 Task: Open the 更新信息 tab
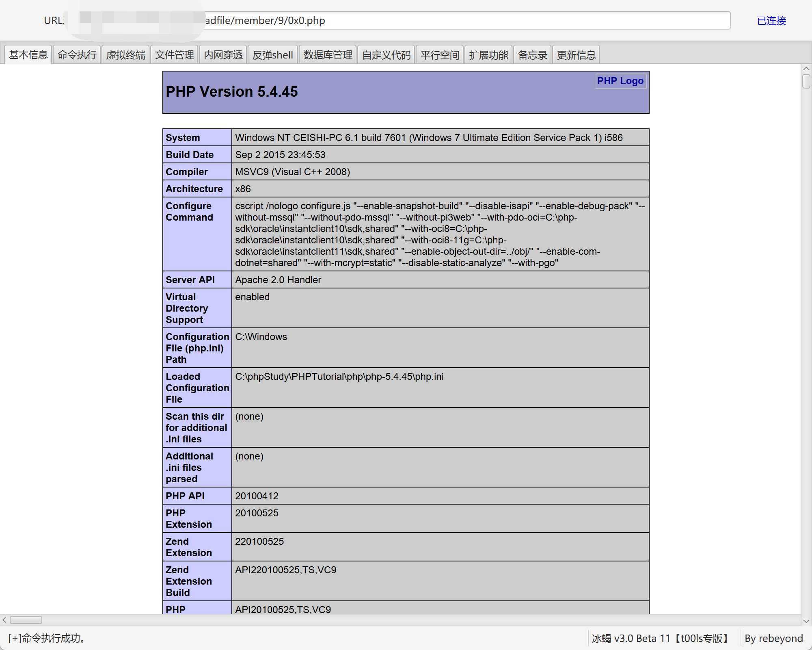click(576, 55)
